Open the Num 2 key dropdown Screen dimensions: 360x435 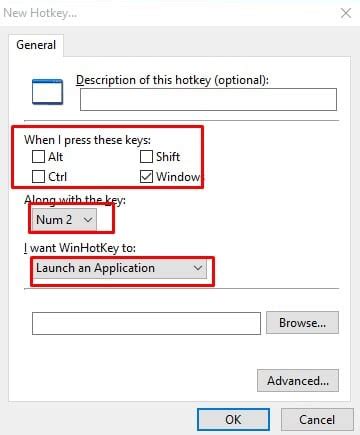click(x=65, y=220)
